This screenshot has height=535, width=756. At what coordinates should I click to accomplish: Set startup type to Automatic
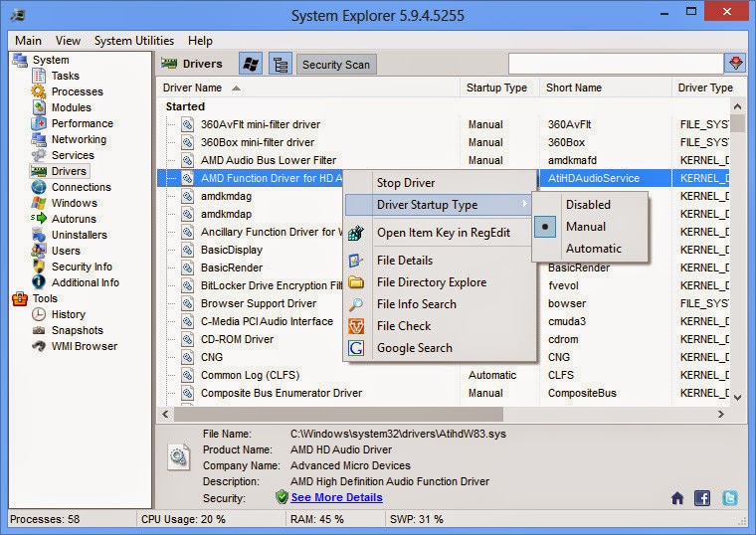coord(590,249)
